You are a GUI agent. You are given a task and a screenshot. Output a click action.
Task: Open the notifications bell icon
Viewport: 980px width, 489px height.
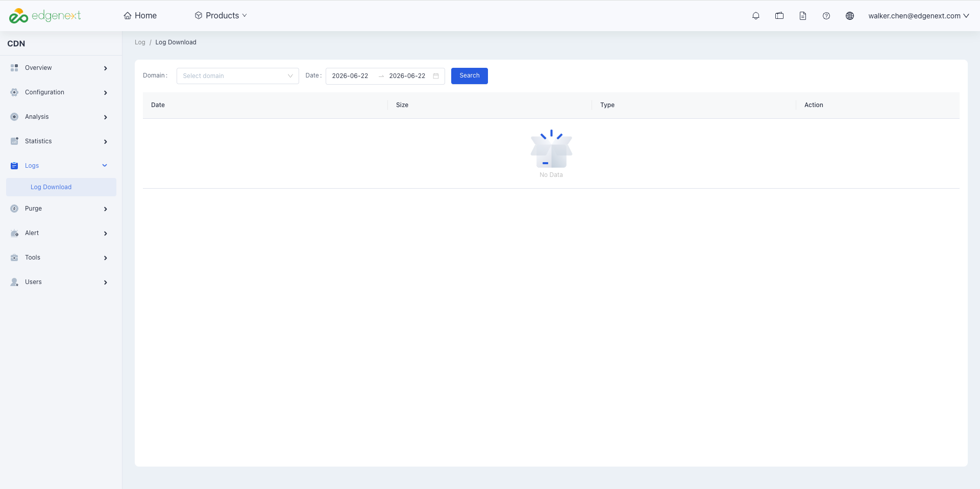pos(756,16)
